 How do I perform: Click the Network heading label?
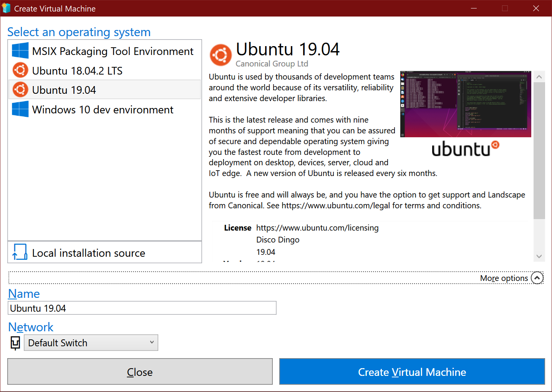tap(31, 327)
